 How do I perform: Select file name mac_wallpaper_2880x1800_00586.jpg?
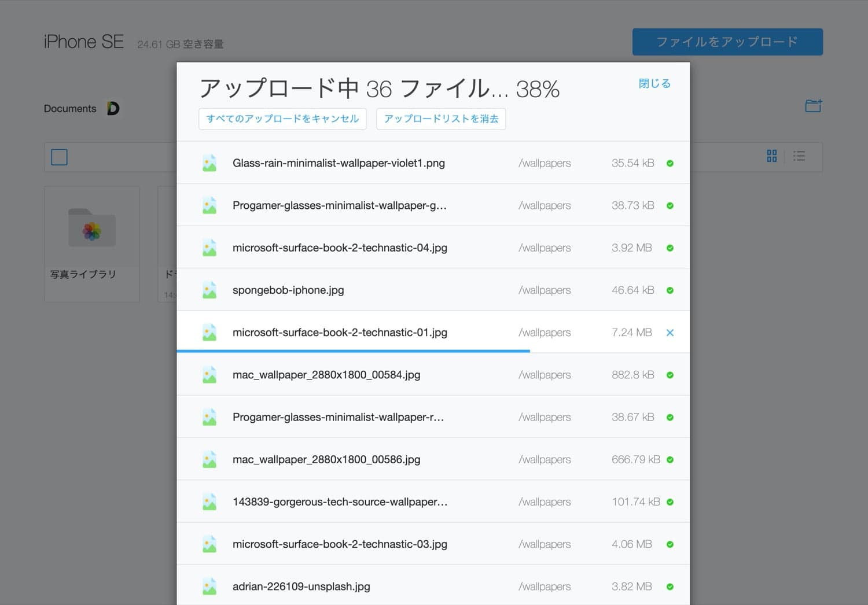326,460
